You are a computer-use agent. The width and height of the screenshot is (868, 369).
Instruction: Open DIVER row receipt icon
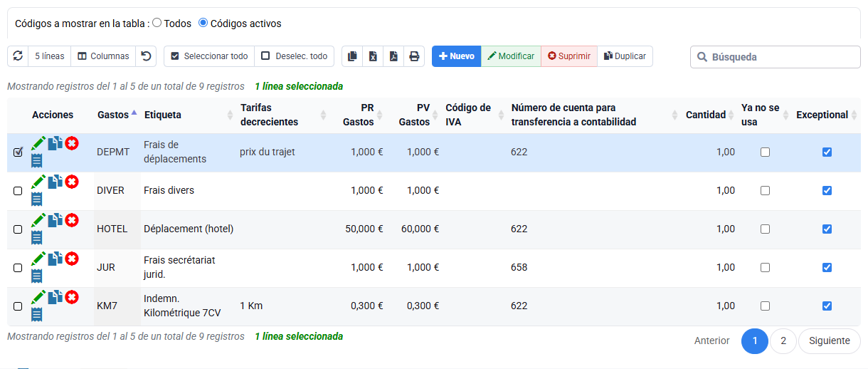tap(37, 199)
